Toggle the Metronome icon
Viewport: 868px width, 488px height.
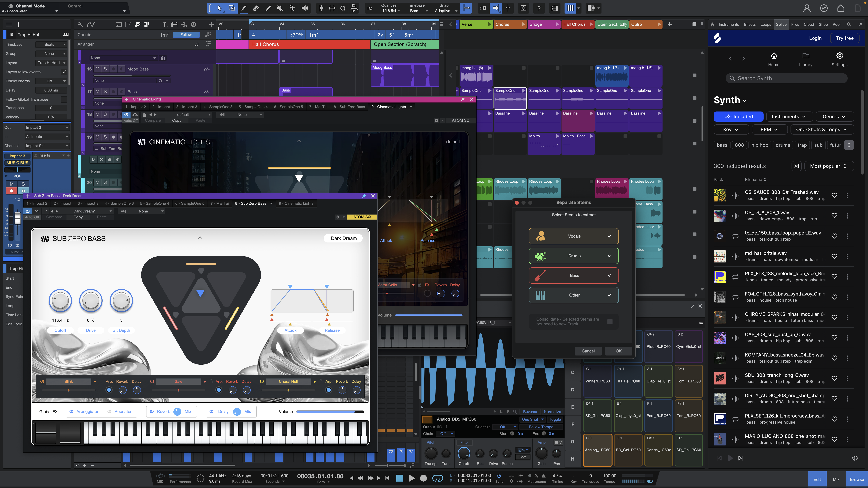pyautogui.click(x=544, y=476)
